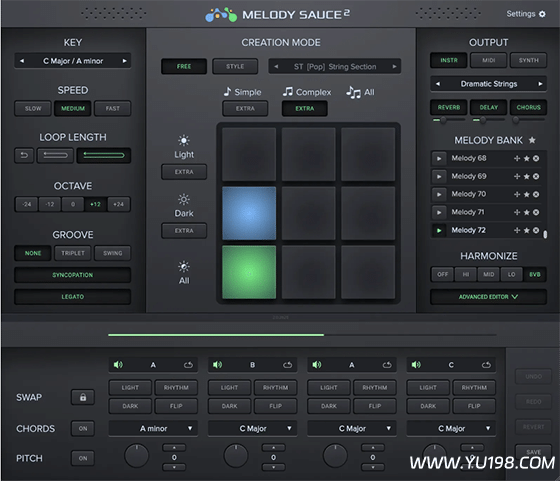Select previous instrument before Dramatic Strings
The width and height of the screenshot is (560, 481).
tap(438, 84)
